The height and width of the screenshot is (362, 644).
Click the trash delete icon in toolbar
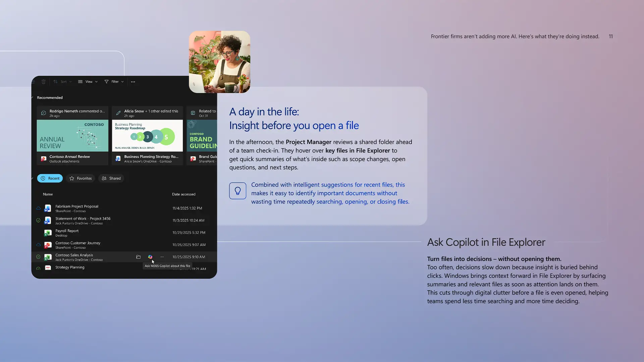tap(43, 82)
